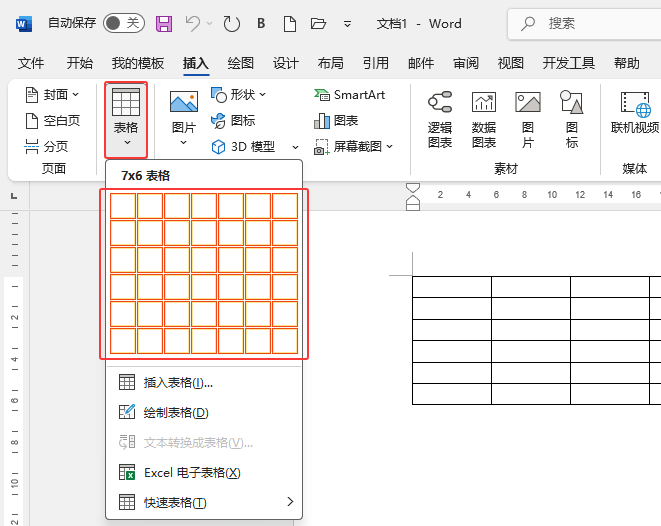
Task: Go to the 布局 tab
Action: coord(330,63)
